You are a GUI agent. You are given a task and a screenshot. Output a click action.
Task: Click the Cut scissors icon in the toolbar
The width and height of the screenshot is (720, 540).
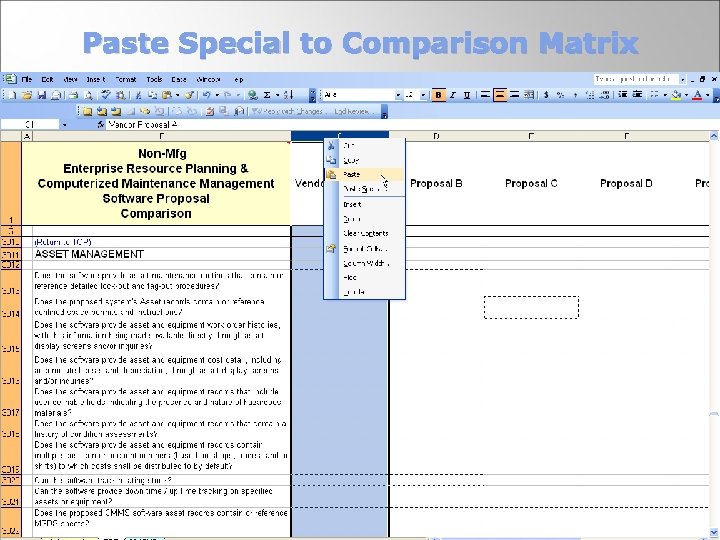[x=138, y=95]
